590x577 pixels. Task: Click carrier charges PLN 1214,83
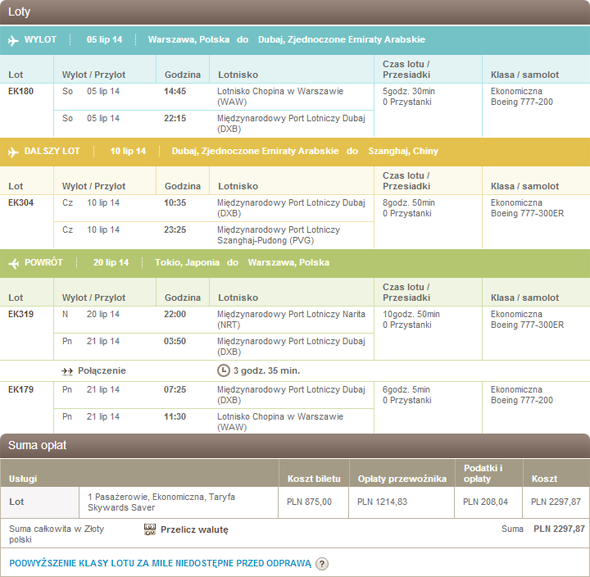coord(382,502)
